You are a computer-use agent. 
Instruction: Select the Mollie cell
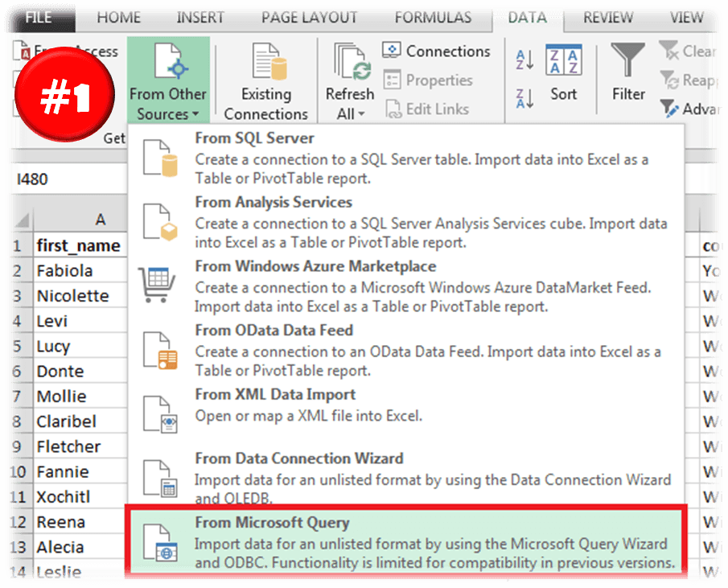click(80, 397)
